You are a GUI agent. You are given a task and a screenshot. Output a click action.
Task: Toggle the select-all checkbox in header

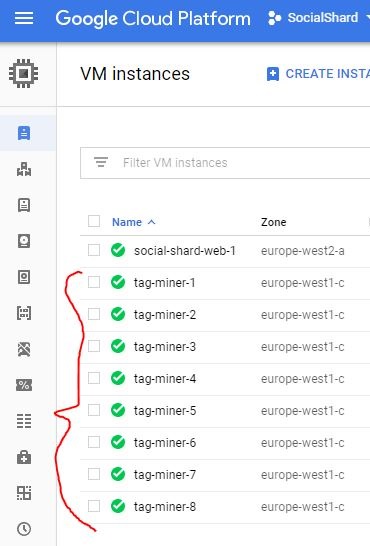(94, 221)
